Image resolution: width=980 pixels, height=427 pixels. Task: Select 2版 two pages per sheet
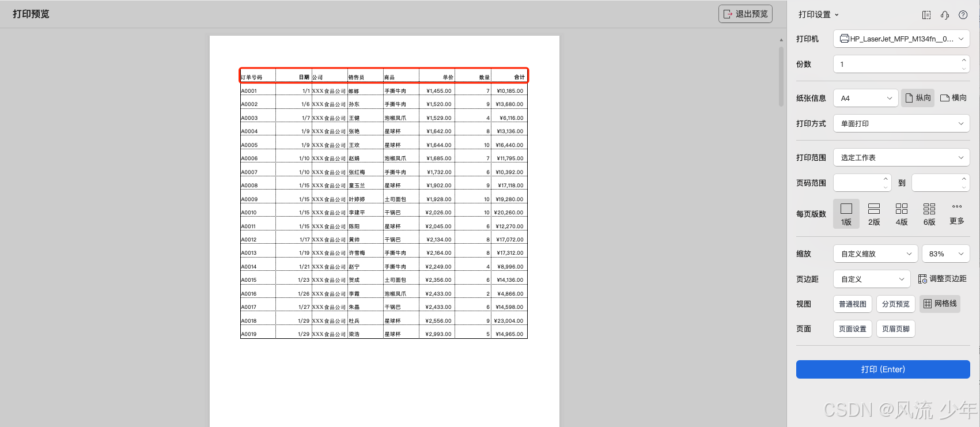[874, 214]
